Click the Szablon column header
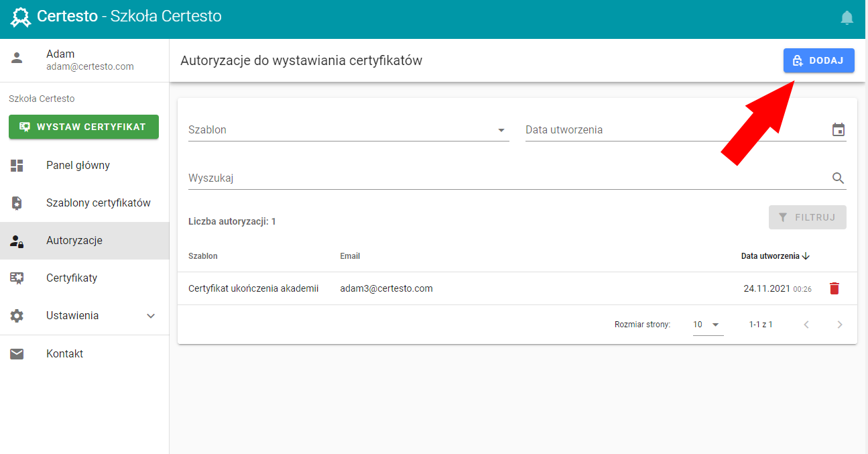The height and width of the screenshot is (454, 868). (x=203, y=256)
